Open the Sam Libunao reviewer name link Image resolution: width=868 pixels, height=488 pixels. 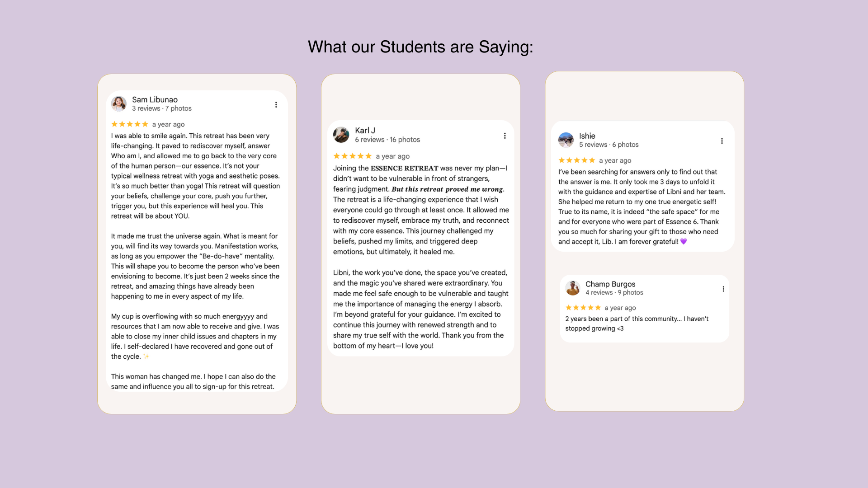pyautogui.click(x=155, y=100)
